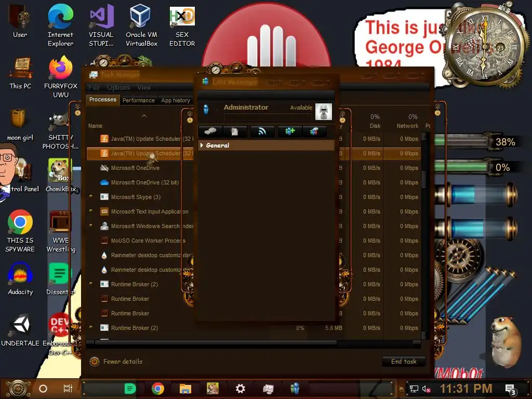Click the Network column header
The height and width of the screenshot is (399, 532).
pyautogui.click(x=407, y=126)
